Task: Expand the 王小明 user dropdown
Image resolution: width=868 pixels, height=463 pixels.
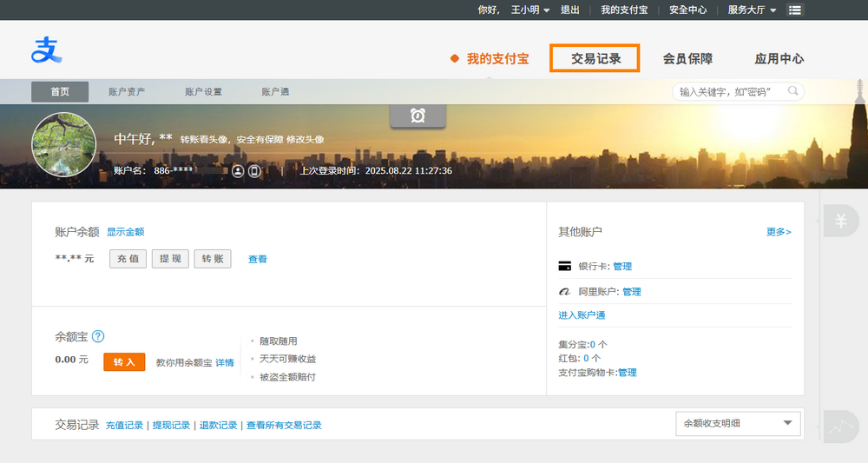Action: (x=529, y=10)
